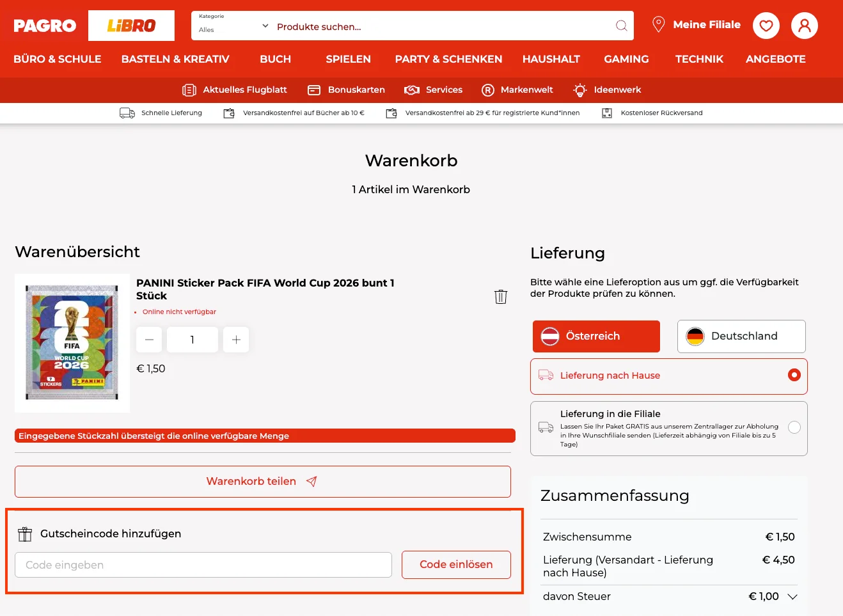Open the TECHNIK menu
843x616 pixels.
699,59
